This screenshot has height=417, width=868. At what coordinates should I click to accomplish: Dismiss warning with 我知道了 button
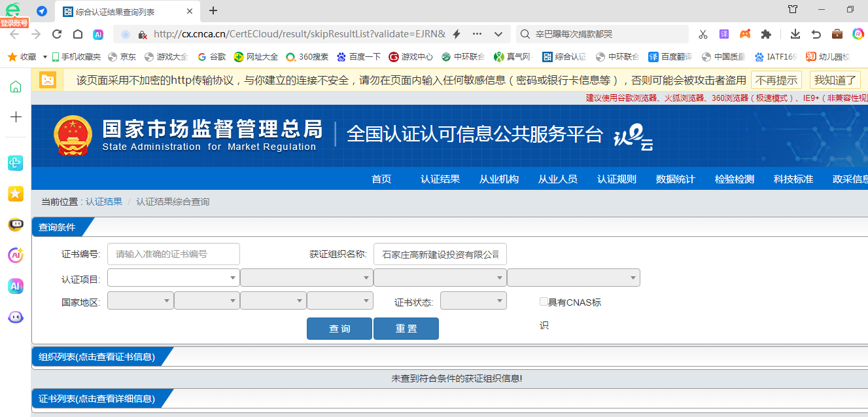point(835,80)
